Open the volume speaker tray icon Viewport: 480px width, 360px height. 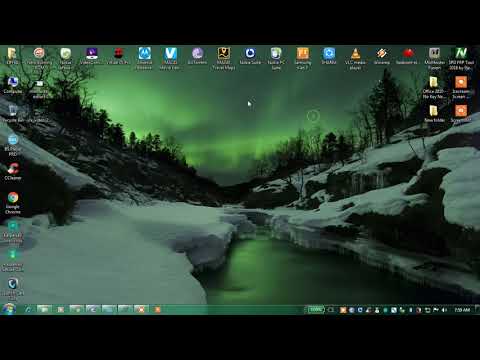tap(444, 310)
